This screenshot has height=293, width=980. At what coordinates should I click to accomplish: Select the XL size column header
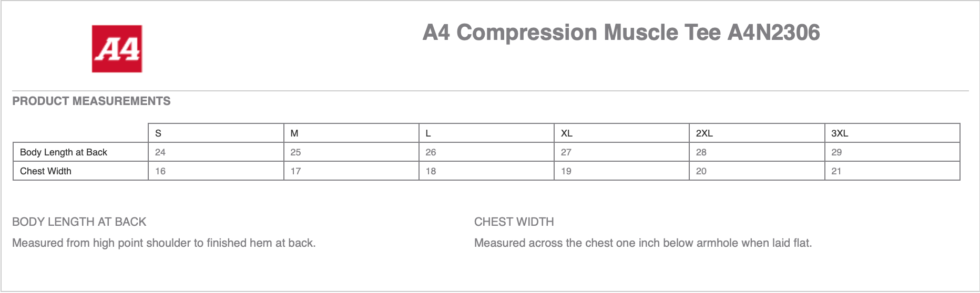click(566, 133)
